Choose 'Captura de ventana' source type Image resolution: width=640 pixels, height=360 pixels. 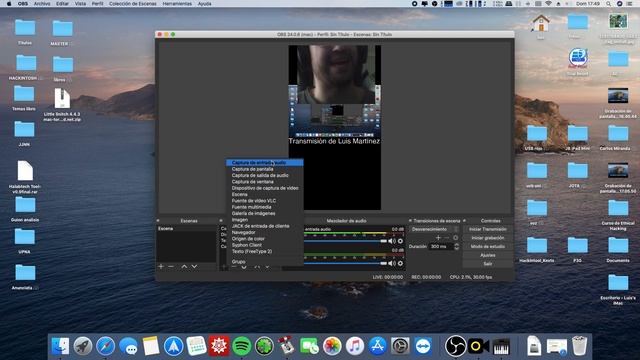pos(264,182)
